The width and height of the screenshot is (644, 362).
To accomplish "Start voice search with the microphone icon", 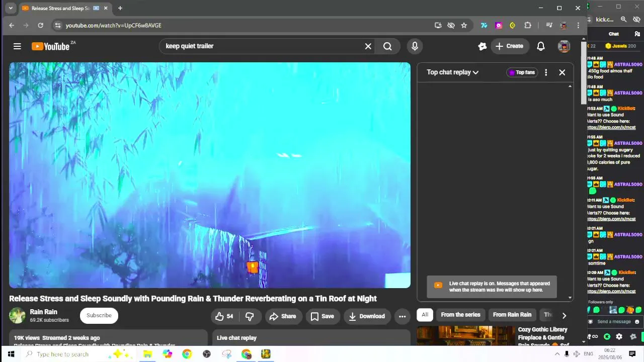I will 415,46.
